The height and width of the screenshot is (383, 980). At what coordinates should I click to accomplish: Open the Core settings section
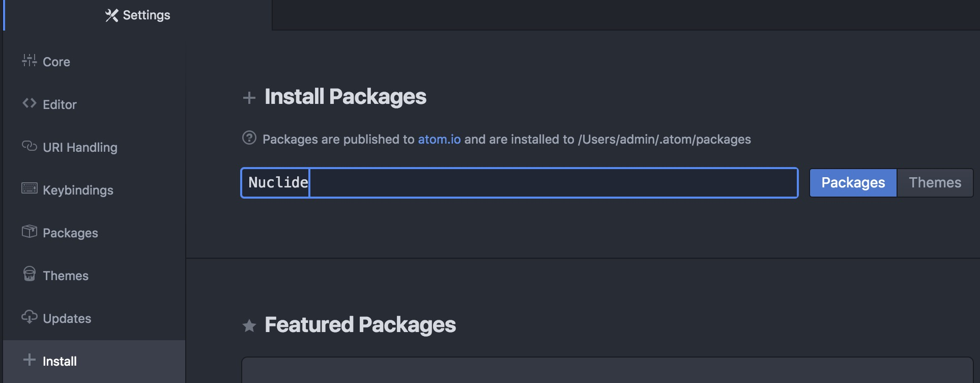pos(56,62)
